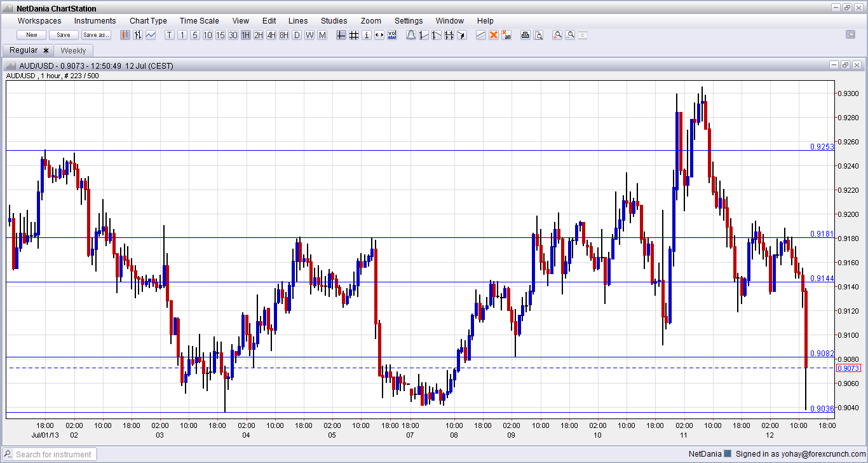
Task: Click the print icon
Action: 526,35
